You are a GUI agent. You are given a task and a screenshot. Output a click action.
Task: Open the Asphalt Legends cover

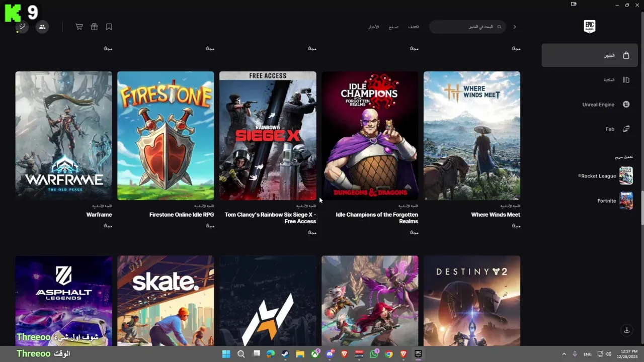coord(64,301)
